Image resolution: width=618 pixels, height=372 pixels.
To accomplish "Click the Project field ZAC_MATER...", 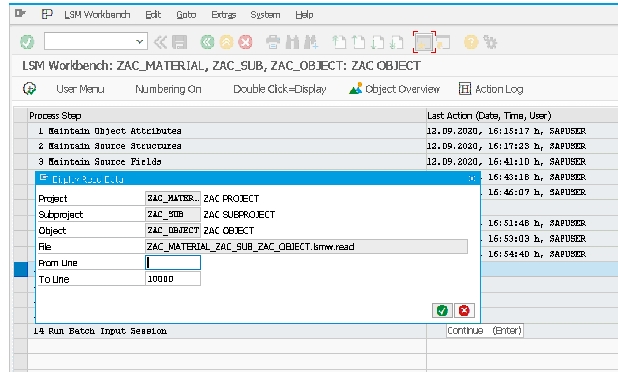I will (173, 198).
